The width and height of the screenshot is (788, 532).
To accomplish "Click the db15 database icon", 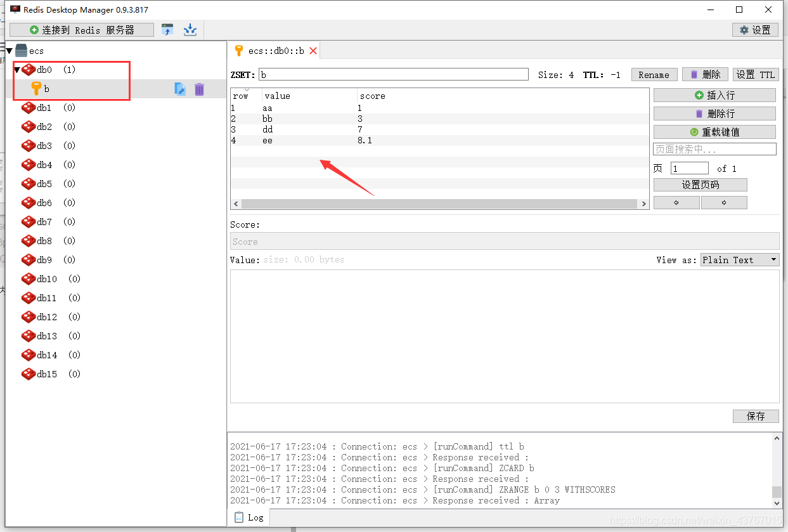I will pos(29,374).
